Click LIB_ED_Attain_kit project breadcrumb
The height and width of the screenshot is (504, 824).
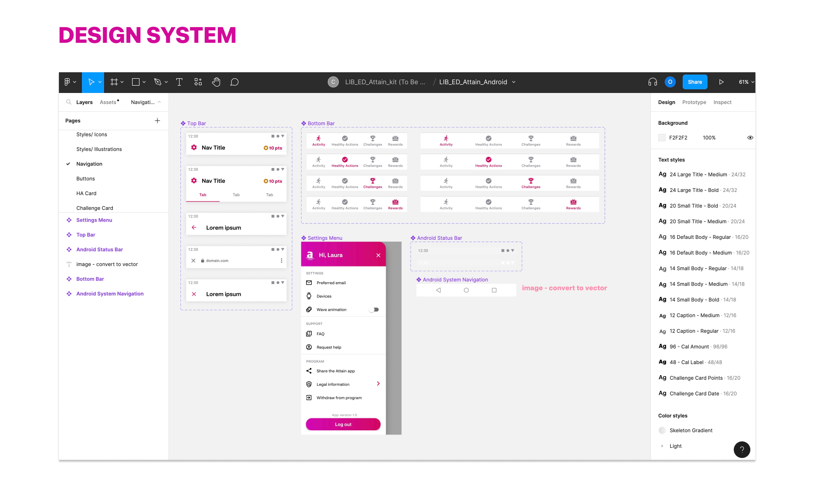pos(385,82)
